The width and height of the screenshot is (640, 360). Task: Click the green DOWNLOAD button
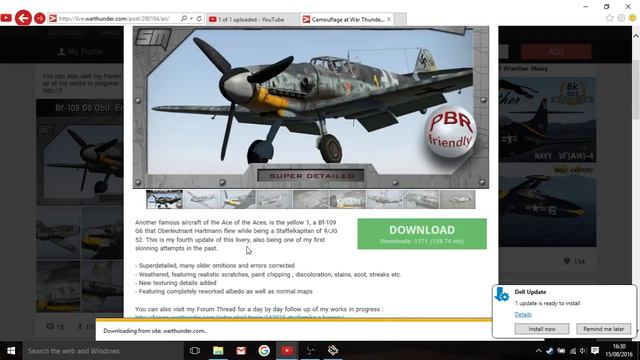click(x=422, y=234)
